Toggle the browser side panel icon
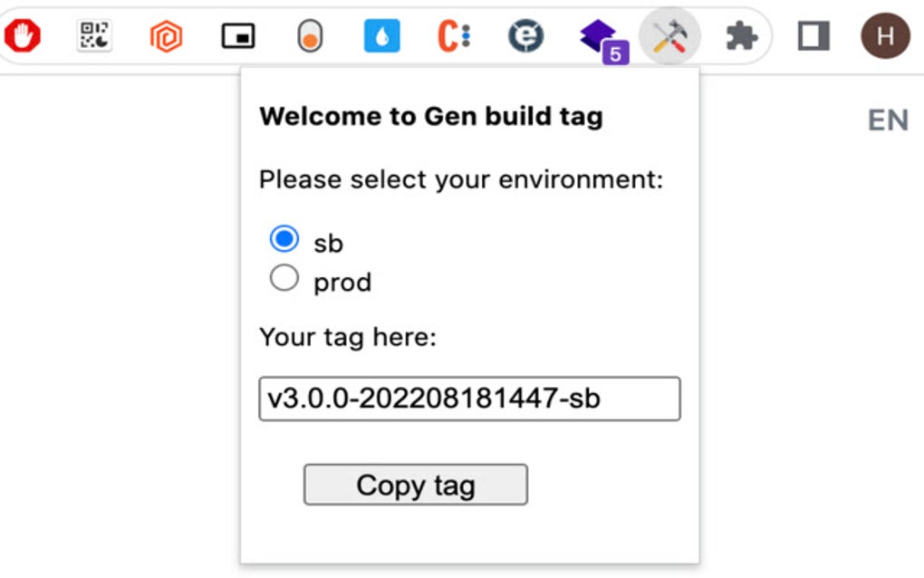Image resolution: width=924 pixels, height=578 pixels. click(x=812, y=34)
